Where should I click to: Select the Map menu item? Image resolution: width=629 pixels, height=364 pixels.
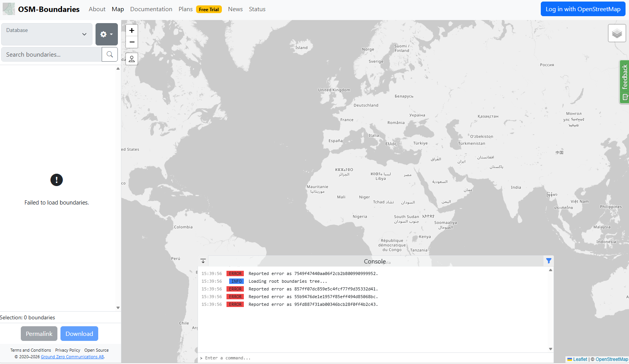[x=118, y=9]
